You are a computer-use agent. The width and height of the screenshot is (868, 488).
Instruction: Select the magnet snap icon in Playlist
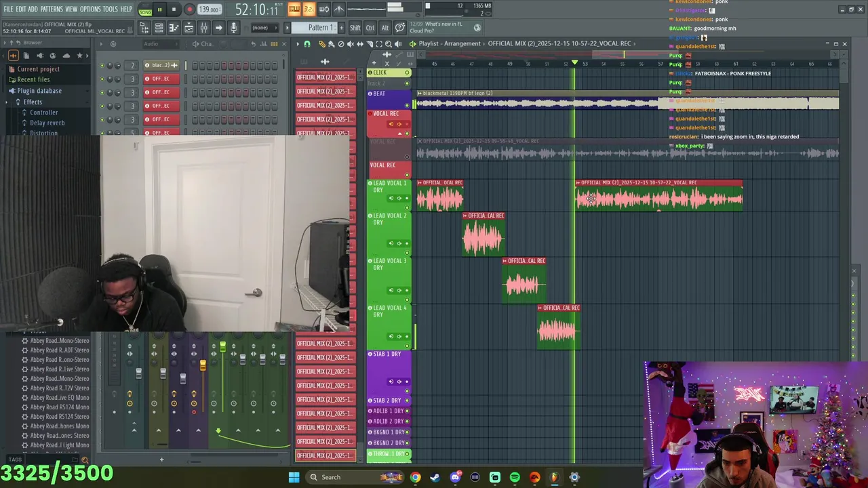307,44
